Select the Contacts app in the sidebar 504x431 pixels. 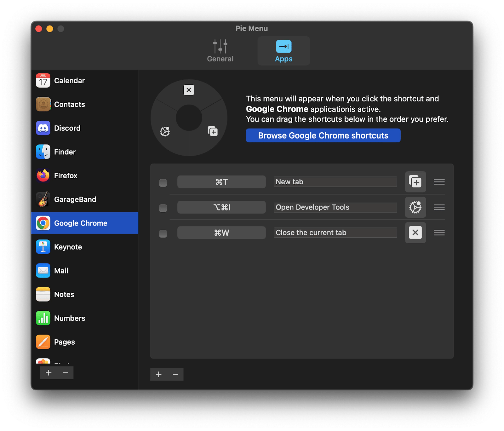84,104
